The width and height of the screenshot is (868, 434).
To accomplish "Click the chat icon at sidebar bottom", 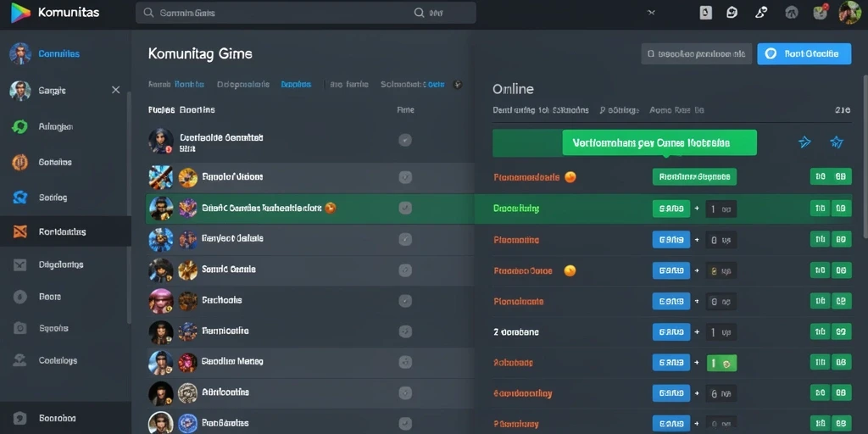I will click(20, 419).
